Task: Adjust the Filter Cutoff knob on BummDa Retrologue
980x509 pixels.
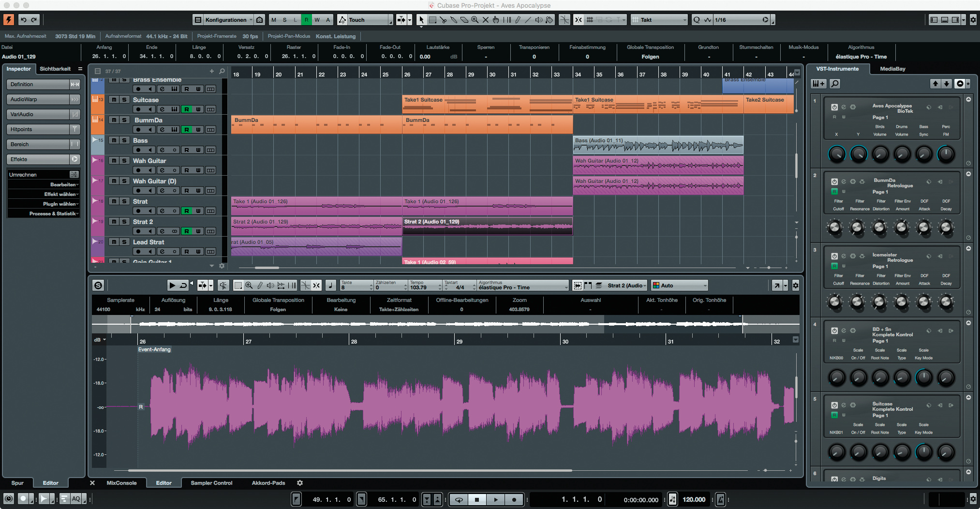Action: point(835,227)
